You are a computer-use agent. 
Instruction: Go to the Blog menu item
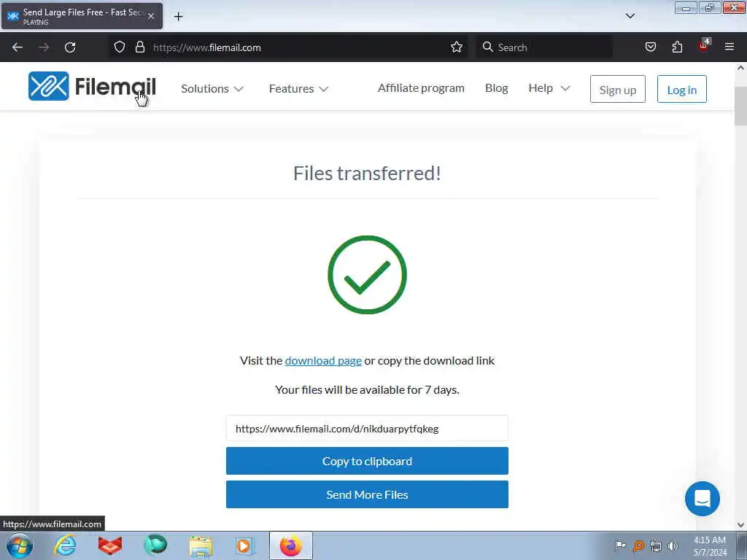coord(496,88)
